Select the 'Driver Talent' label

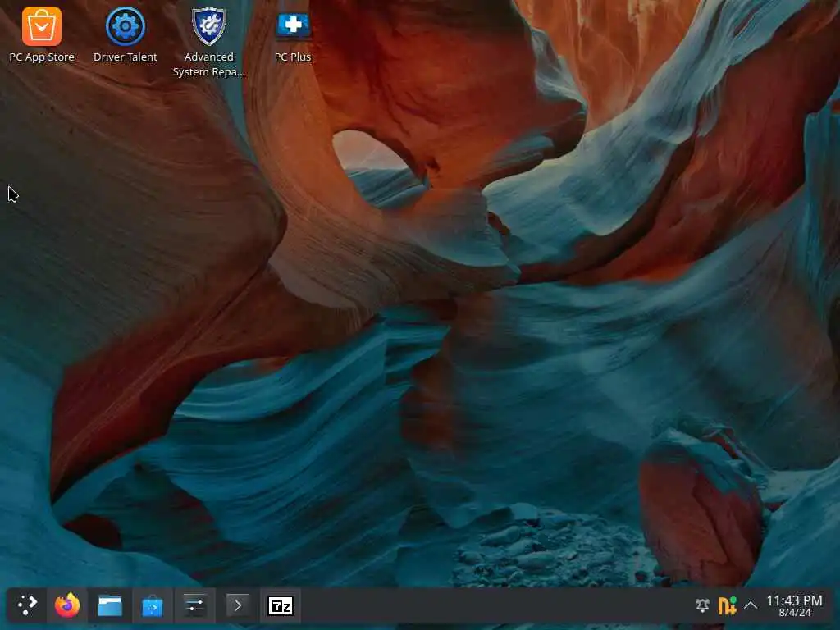point(126,57)
